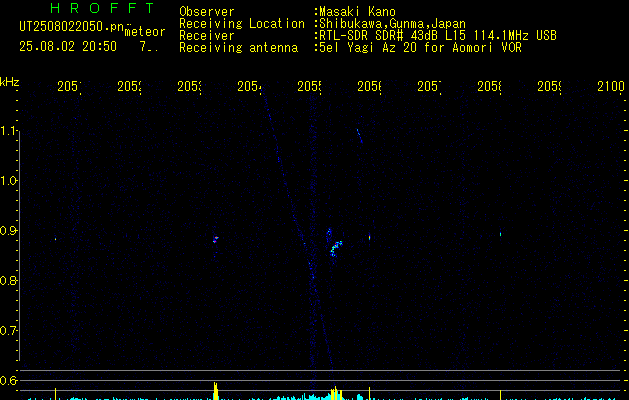Click the 1.0 frequency axis label
The height and width of the screenshot is (400, 629).
coord(8,181)
